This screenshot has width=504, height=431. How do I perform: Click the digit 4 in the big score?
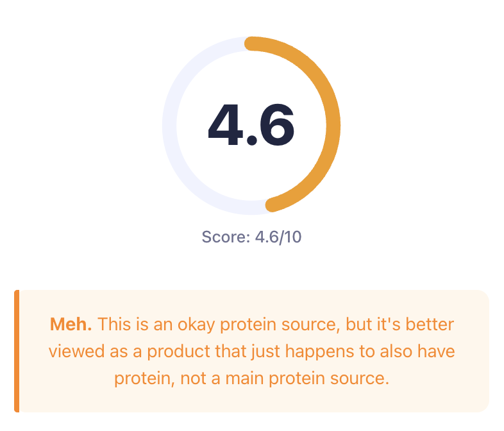228,125
